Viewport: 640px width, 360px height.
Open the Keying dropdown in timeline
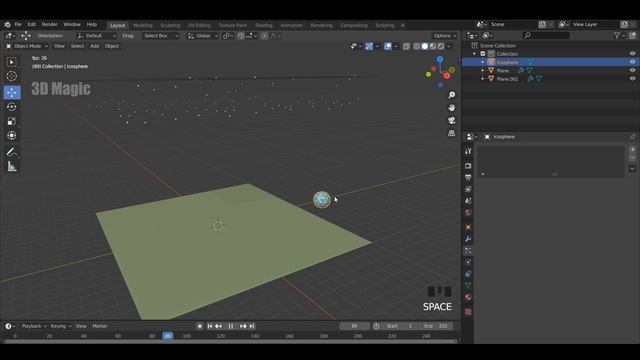(x=61, y=326)
